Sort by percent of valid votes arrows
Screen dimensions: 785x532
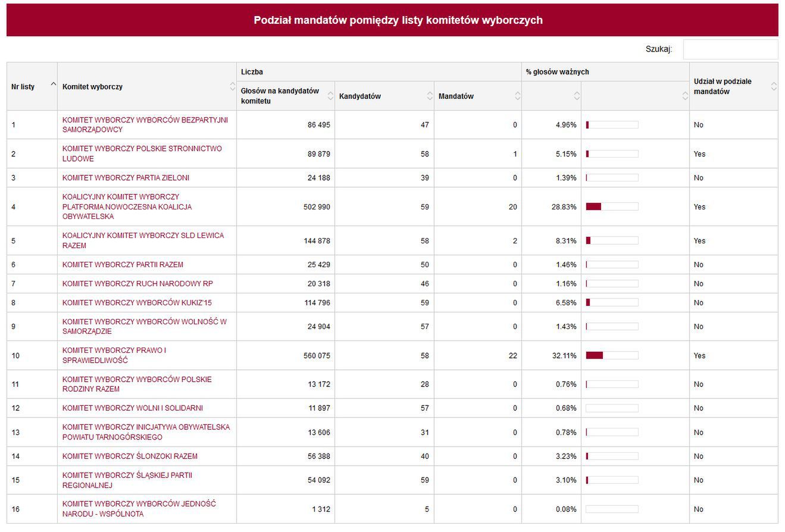tap(577, 96)
